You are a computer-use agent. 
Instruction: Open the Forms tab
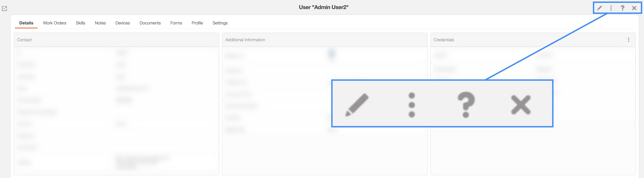[176, 23]
